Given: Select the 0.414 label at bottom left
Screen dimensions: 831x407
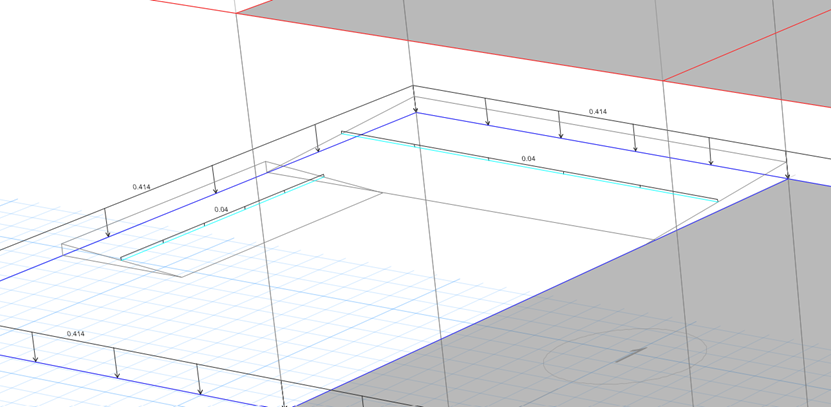Looking at the screenshot, I should 75,332.
